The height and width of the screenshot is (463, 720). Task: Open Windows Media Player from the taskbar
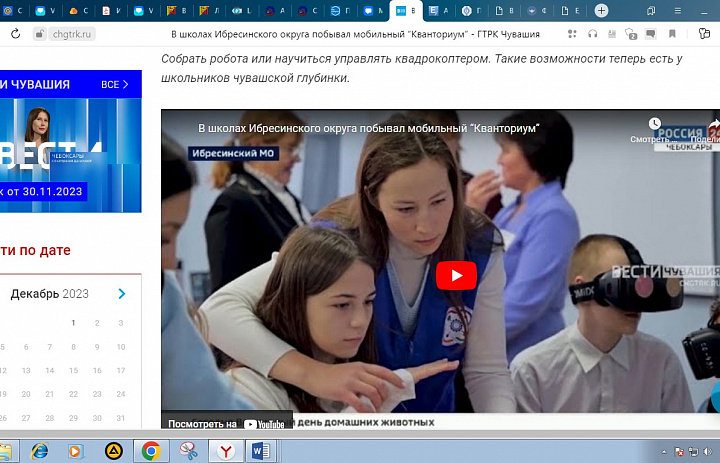pyautogui.click(x=75, y=452)
